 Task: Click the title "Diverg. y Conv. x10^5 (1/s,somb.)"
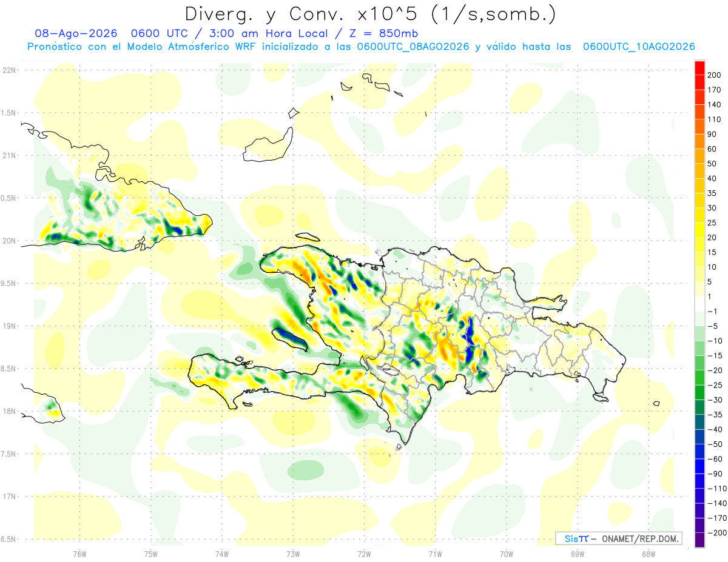tap(370, 14)
